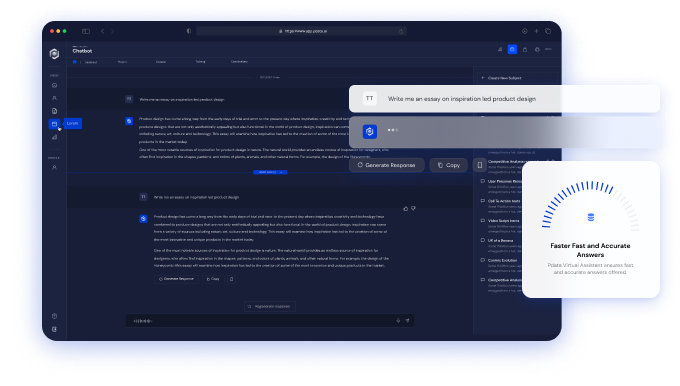The width and height of the screenshot is (680, 386).
Task: Open the profile user icon in sidebar
Action: coord(54,167)
